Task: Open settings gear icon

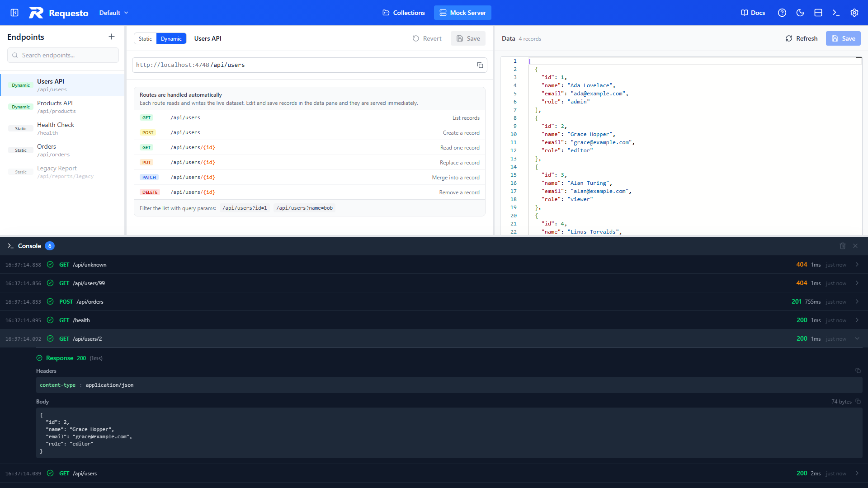Action: coord(854,13)
